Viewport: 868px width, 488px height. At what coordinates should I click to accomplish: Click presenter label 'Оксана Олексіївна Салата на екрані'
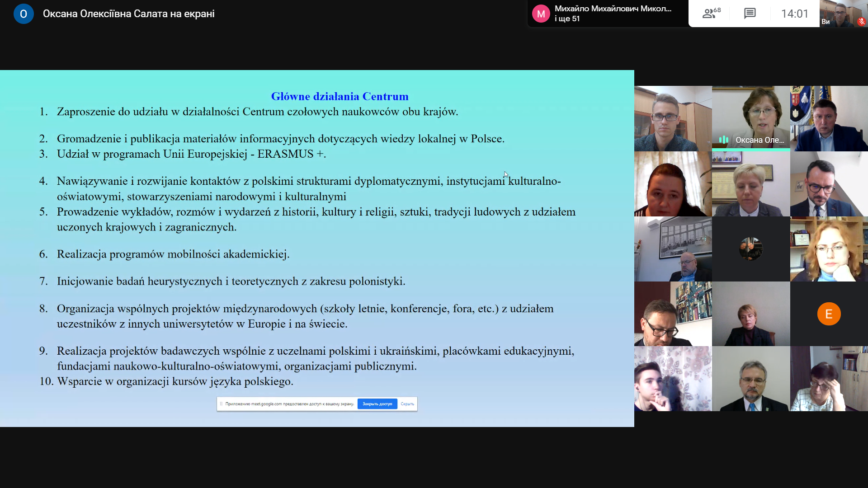pos(128,14)
